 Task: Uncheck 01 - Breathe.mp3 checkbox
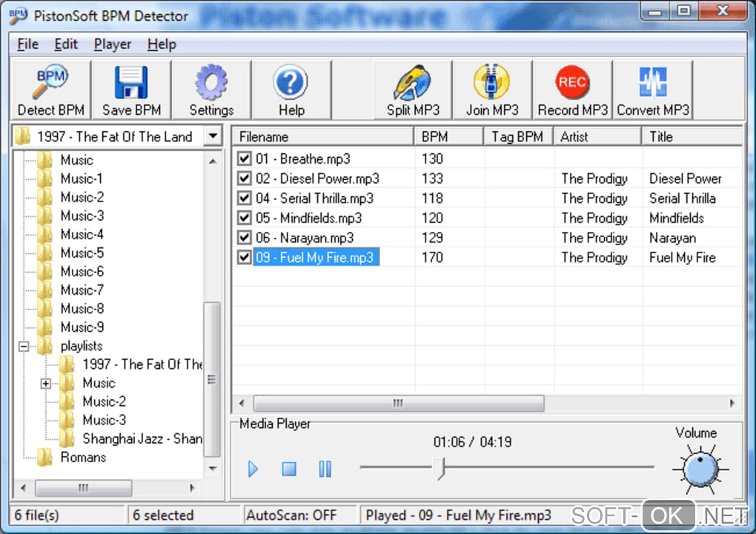(245, 158)
